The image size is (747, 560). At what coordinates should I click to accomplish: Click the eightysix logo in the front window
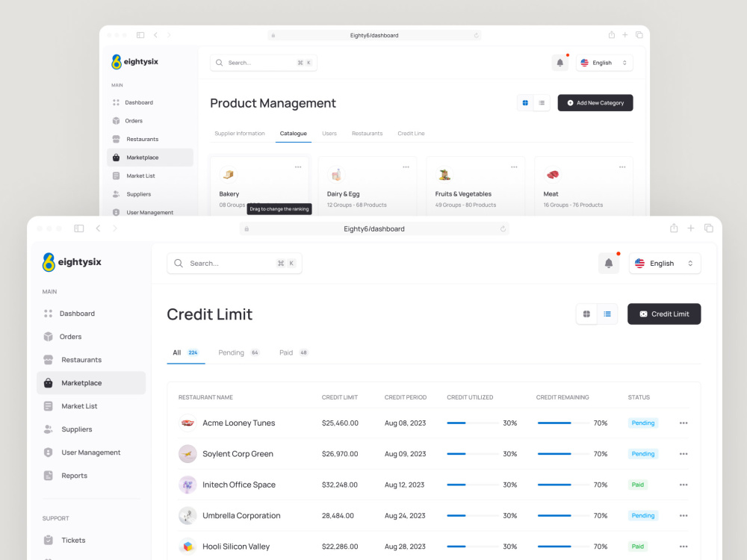72,262
